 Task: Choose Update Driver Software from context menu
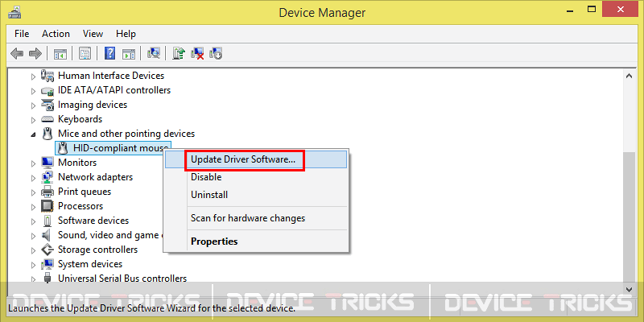243,159
